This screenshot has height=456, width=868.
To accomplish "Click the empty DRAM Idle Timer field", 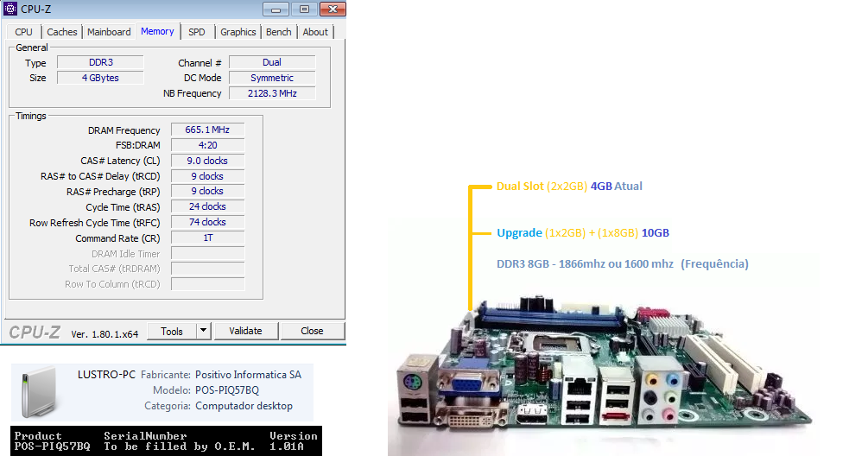I will pos(207,253).
